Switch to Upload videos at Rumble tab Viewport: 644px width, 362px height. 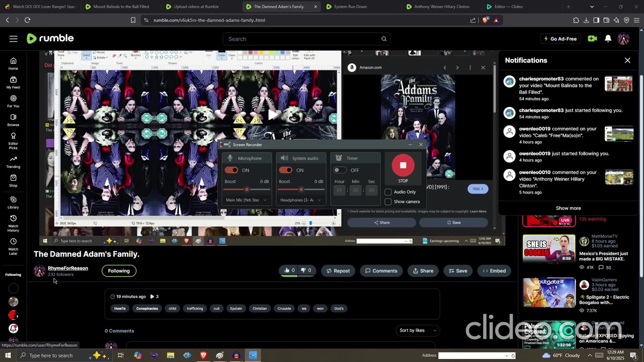[x=196, y=7]
